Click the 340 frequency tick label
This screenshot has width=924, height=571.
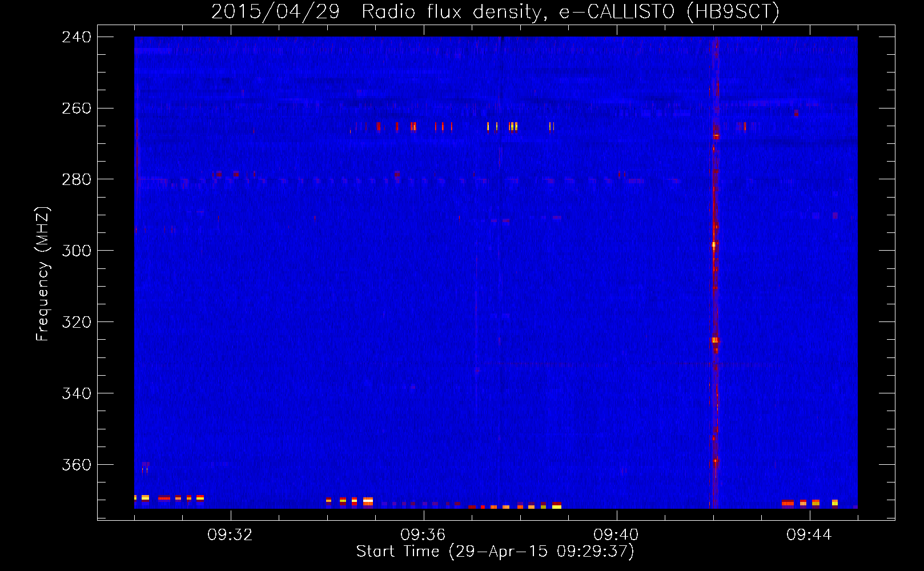coord(77,394)
